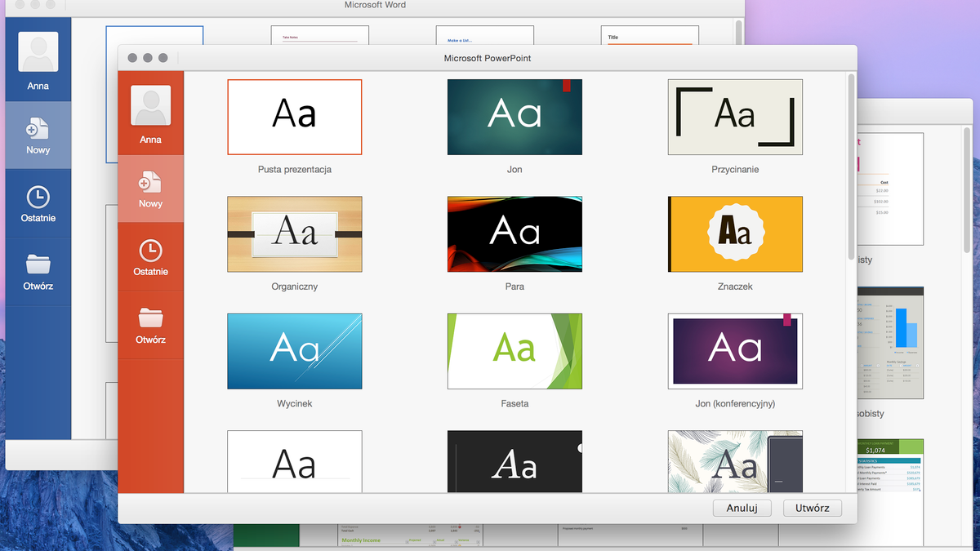The image size is (980, 551).
Task: Select the $1,074 loan template in background window
Action: 890,482
